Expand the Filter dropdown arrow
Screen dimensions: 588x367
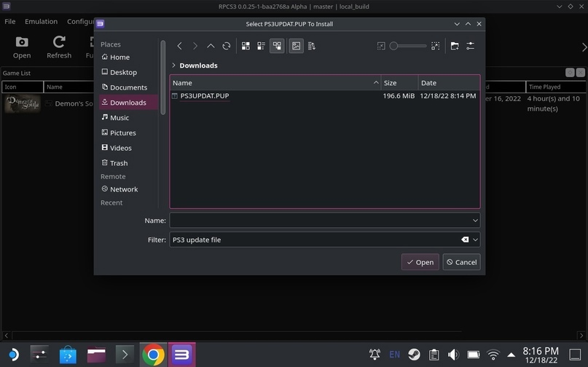(x=476, y=240)
